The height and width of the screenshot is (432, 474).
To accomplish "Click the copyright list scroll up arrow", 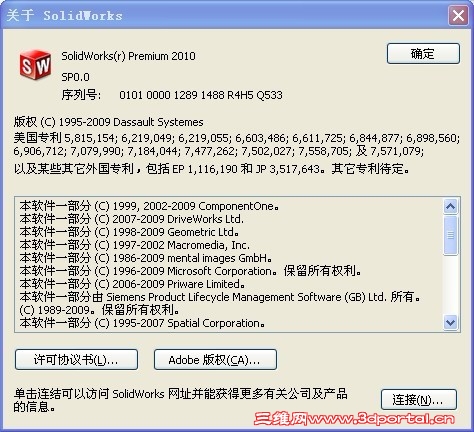I will [451, 207].
